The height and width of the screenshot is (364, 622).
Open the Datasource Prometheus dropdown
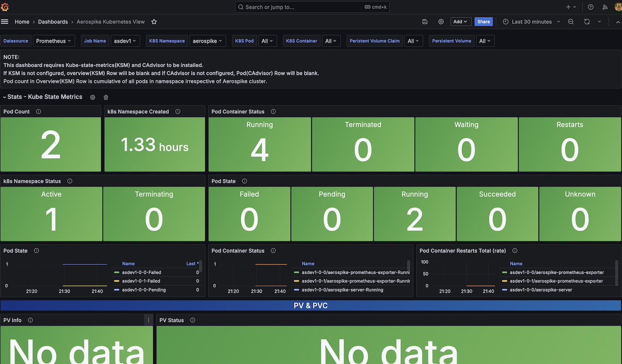tap(53, 41)
